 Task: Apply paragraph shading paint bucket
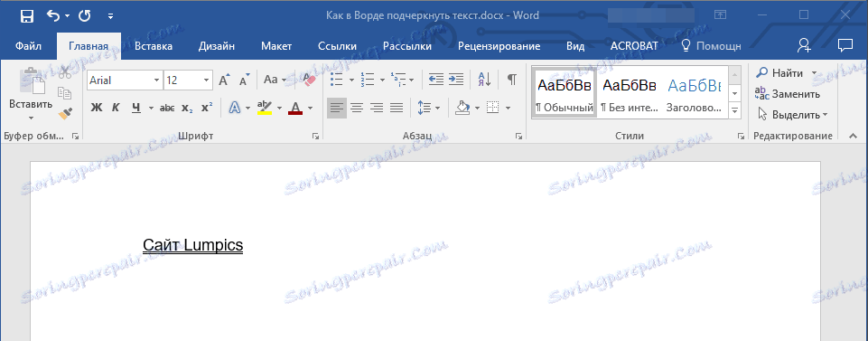462,108
